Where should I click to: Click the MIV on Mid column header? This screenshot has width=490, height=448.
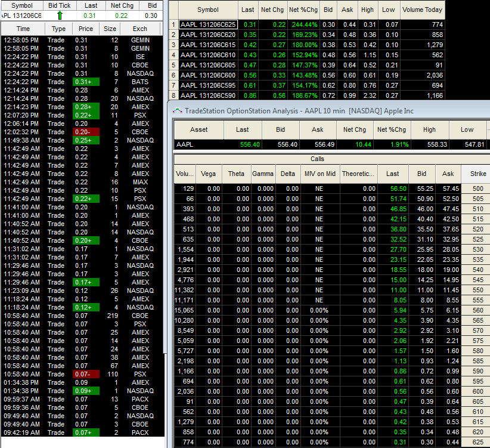point(320,174)
